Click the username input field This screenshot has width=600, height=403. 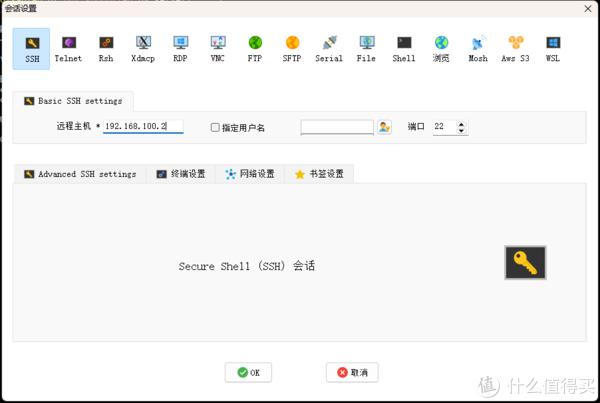337,127
